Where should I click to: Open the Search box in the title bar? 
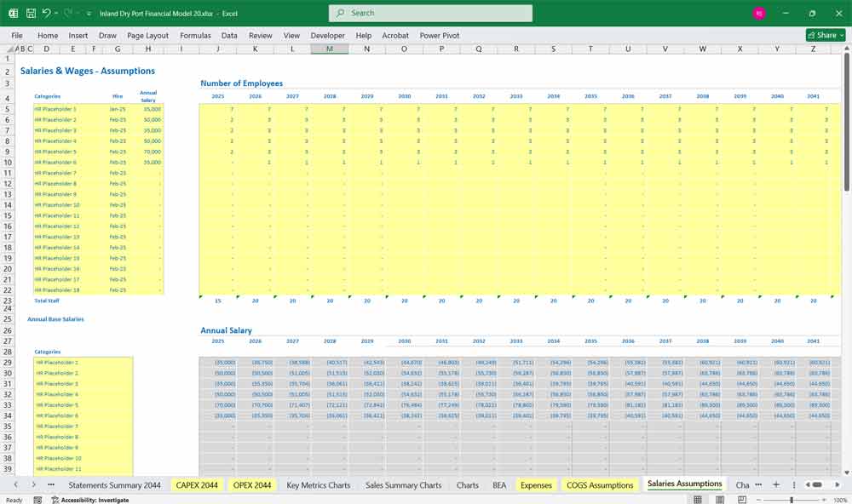tap(429, 13)
